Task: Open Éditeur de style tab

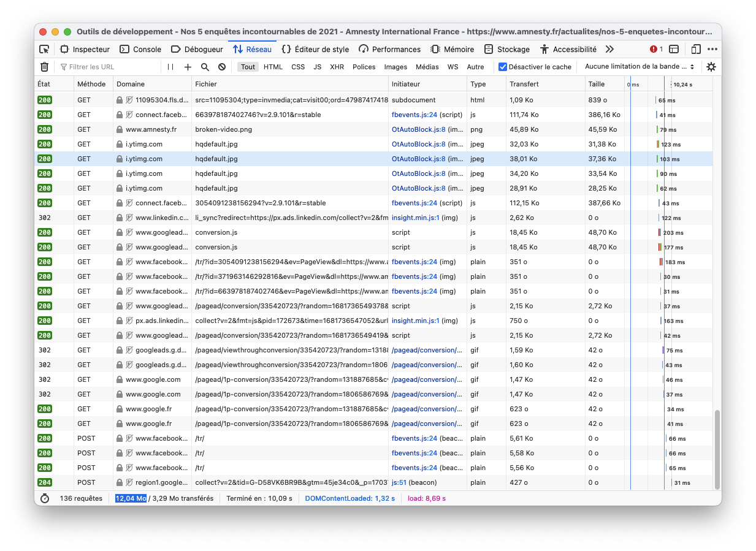Action: point(315,49)
